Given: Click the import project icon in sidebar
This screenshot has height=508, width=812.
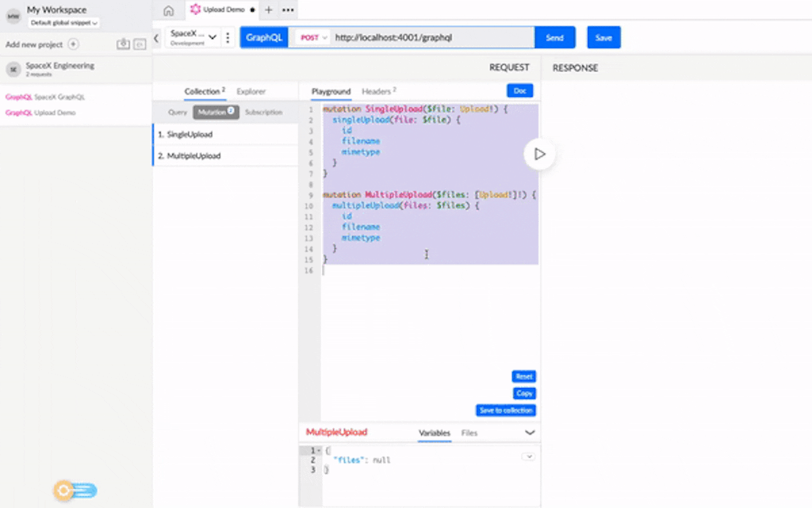Looking at the screenshot, I should 122,45.
